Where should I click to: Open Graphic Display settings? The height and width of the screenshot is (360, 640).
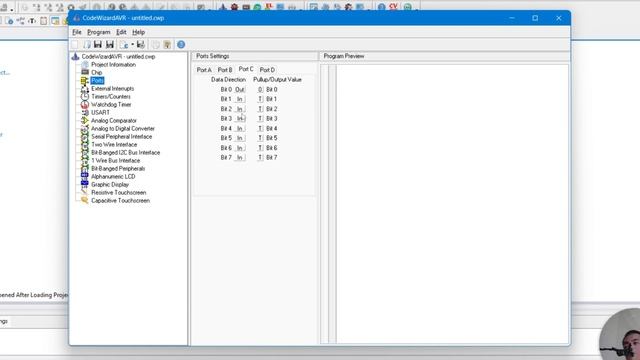coord(110,184)
